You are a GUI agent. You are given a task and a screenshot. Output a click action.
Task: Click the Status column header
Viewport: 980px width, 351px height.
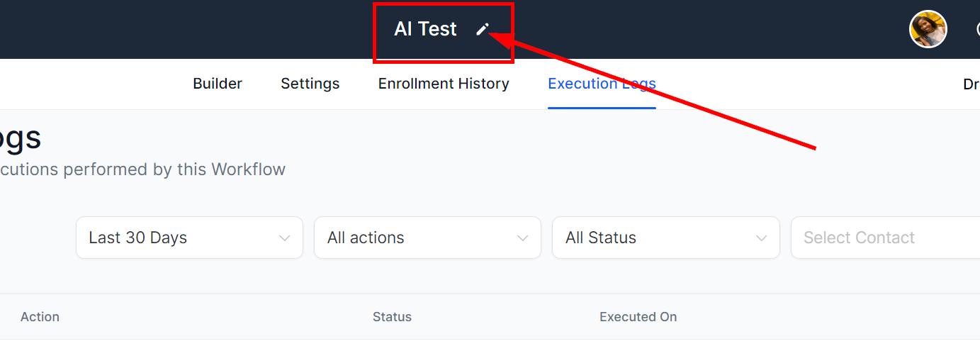coord(392,317)
